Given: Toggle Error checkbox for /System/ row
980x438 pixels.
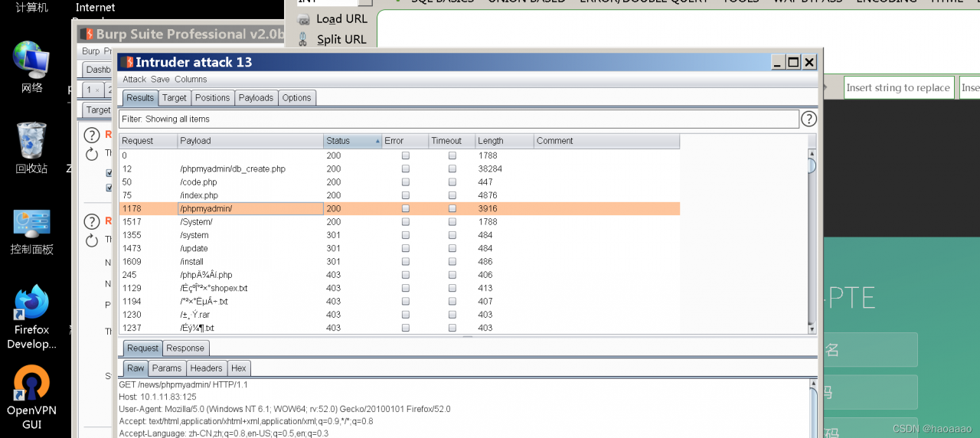Looking at the screenshot, I should 406,222.
